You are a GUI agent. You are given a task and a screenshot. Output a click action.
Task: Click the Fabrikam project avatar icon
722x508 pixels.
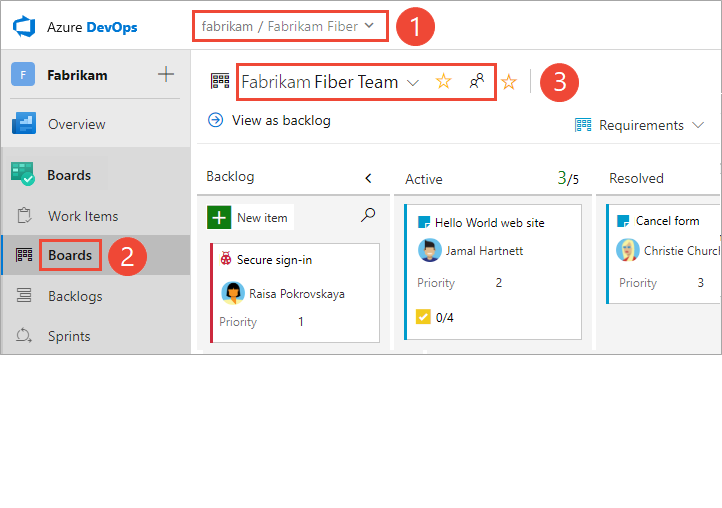[x=23, y=75]
